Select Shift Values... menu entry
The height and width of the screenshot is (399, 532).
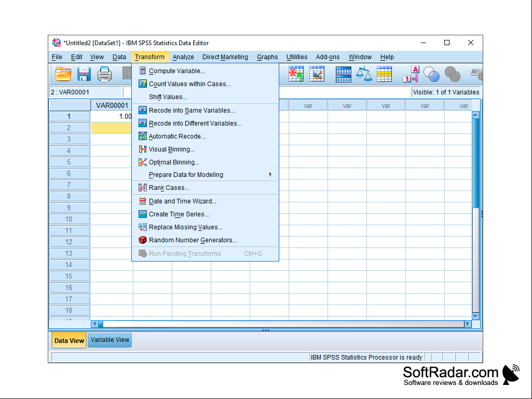coord(205,97)
